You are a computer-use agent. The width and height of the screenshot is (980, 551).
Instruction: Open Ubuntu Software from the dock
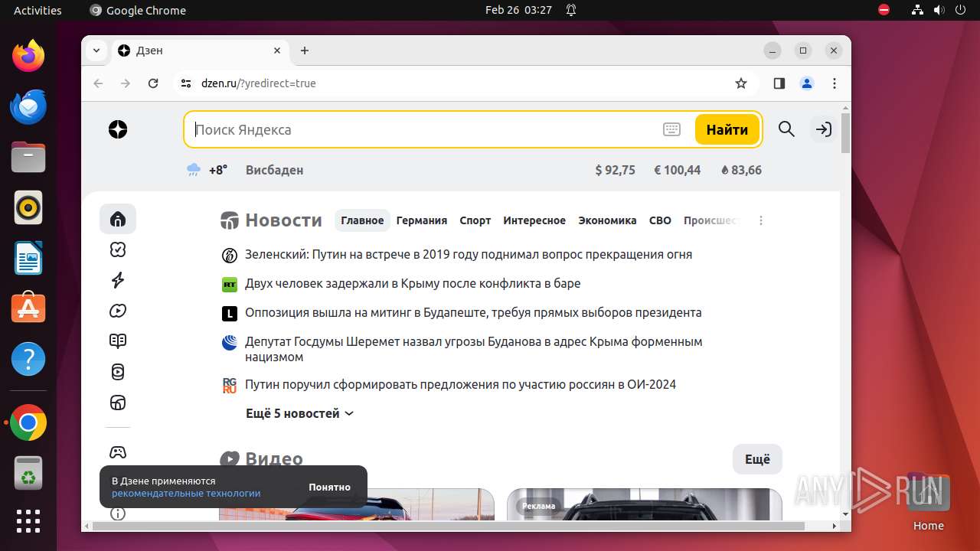[28, 308]
